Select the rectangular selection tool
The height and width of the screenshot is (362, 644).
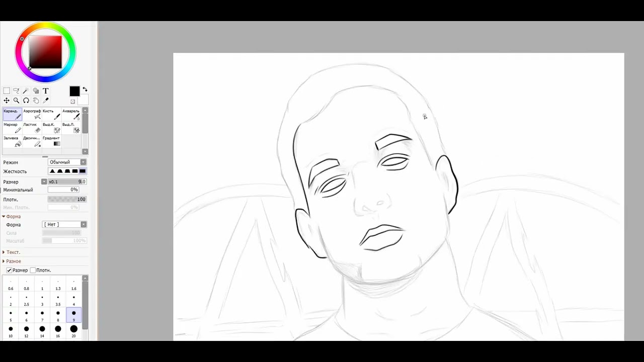[x=7, y=91]
